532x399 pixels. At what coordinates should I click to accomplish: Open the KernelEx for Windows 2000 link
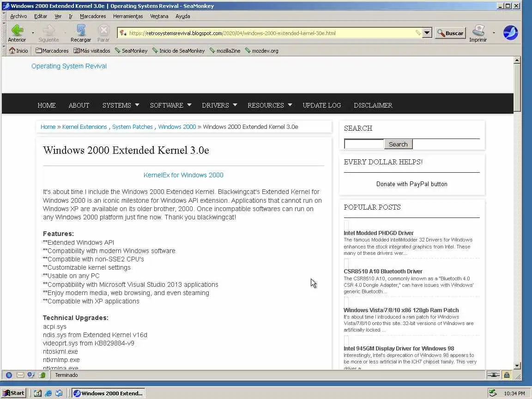click(x=183, y=175)
